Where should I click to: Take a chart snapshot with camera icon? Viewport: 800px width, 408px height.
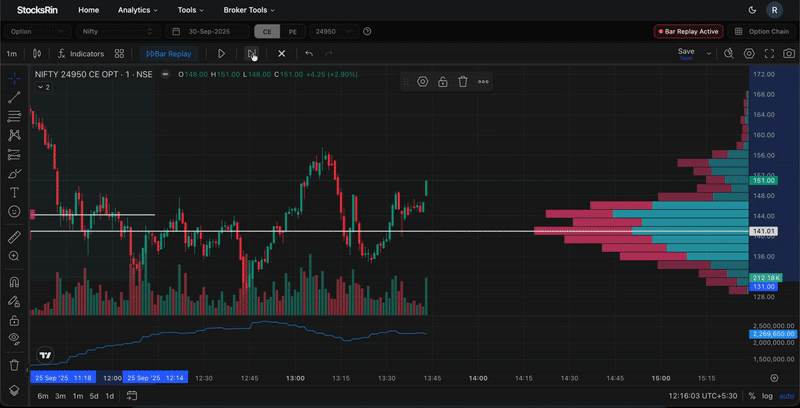tap(789, 54)
